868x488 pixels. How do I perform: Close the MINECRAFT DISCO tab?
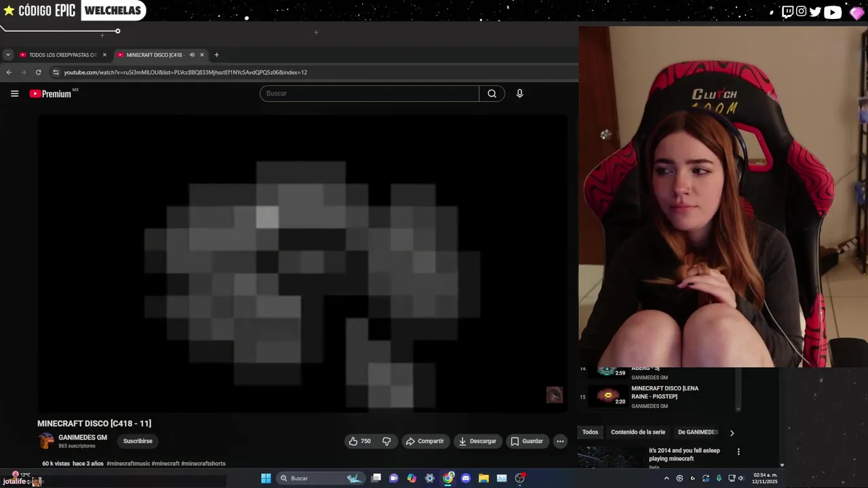click(x=201, y=55)
